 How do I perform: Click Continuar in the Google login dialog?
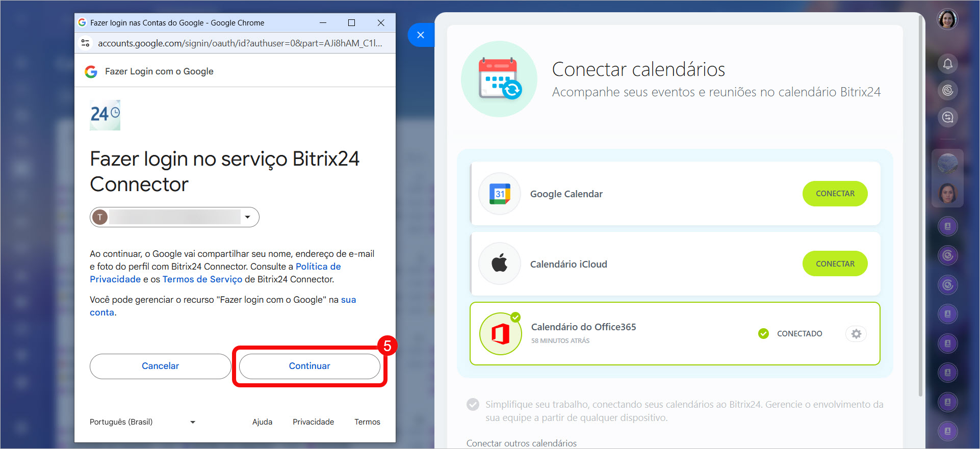click(310, 366)
